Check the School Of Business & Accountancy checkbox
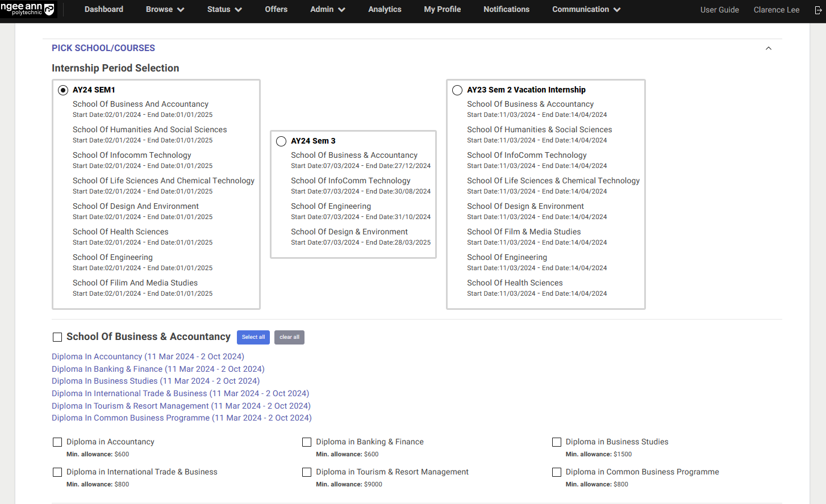 (x=57, y=337)
